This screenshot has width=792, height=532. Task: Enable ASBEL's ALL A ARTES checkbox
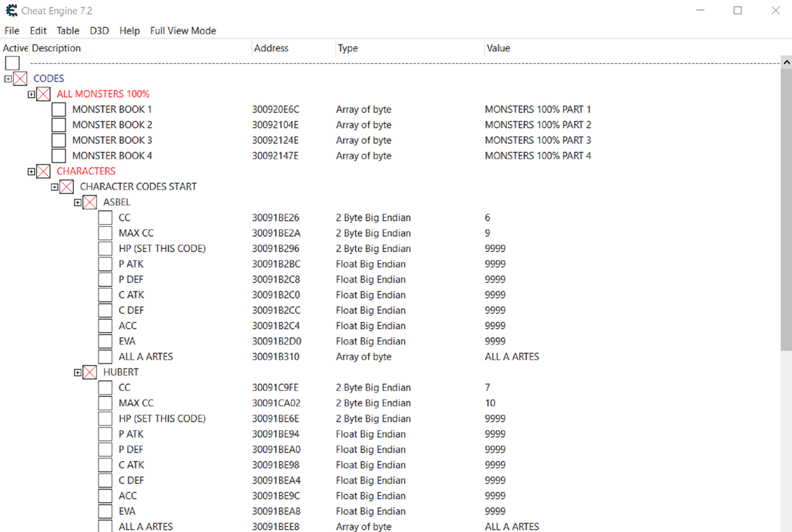[x=105, y=357]
